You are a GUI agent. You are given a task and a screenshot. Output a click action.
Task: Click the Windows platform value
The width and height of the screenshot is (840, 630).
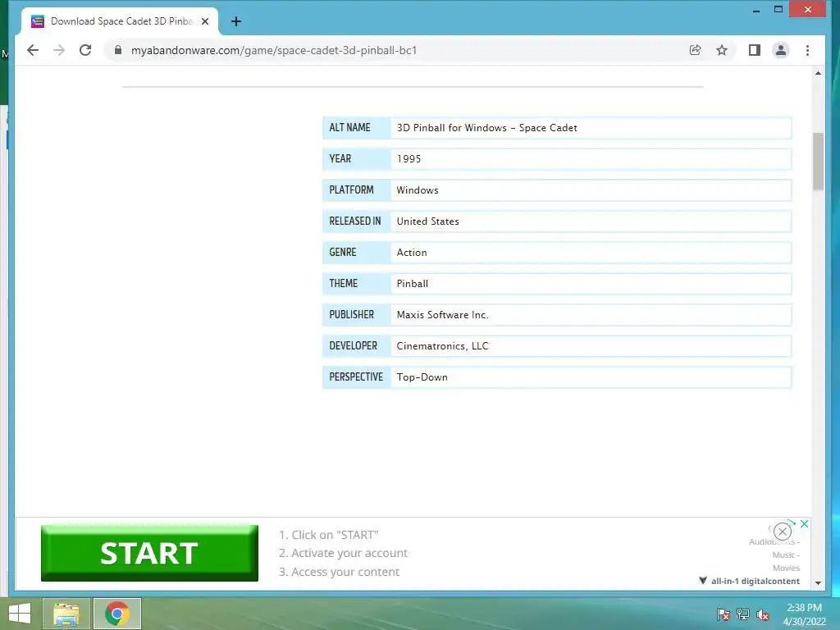click(418, 190)
